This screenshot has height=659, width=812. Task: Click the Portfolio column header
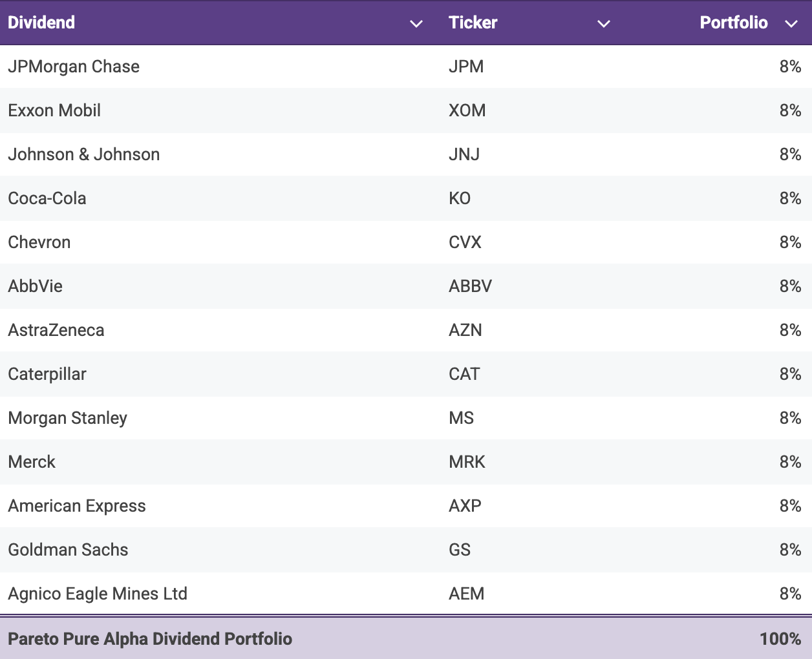pos(734,22)
